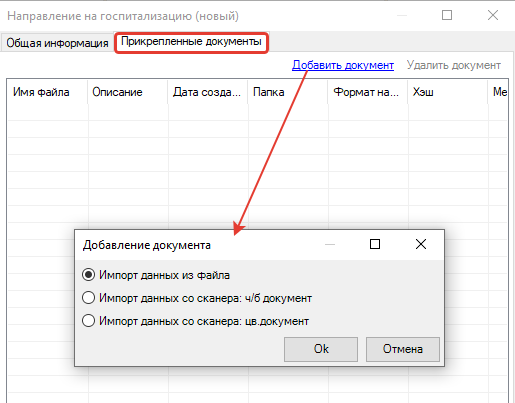The image size is (515, 403).
Task: Maximize the 'Добавление документа' dialog
Action: click(375, 244)
